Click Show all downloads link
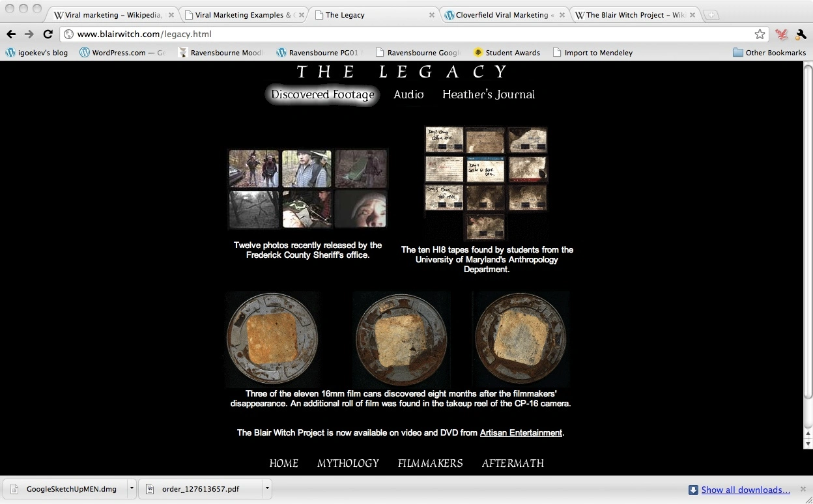This screenshot has width=813, height=504. 745,490
